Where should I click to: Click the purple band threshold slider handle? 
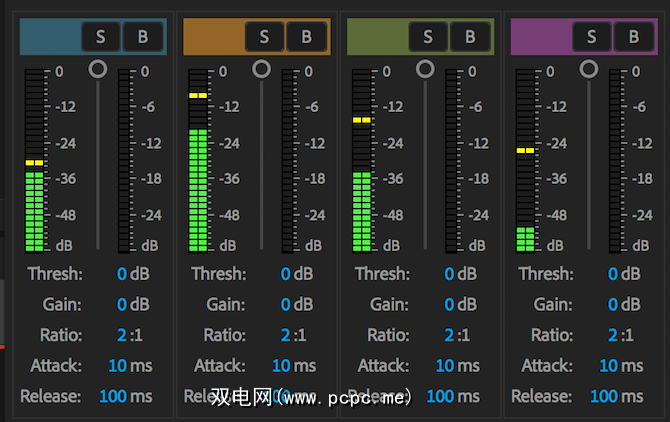589,69
